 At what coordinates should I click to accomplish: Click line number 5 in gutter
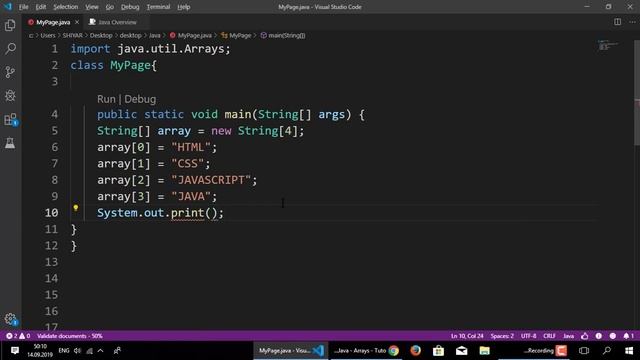(x=54, y=131)
